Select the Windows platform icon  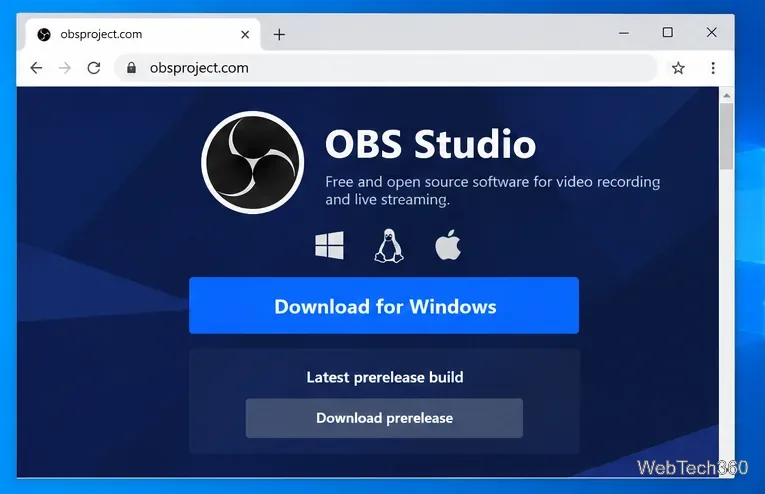329,245
